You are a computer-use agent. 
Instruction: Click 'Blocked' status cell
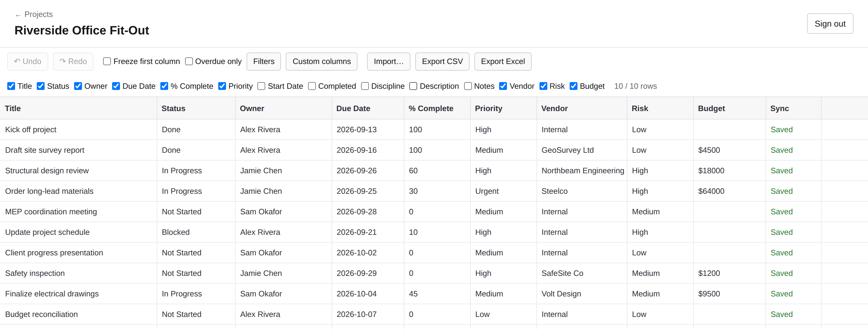click(x=196, y=232)
